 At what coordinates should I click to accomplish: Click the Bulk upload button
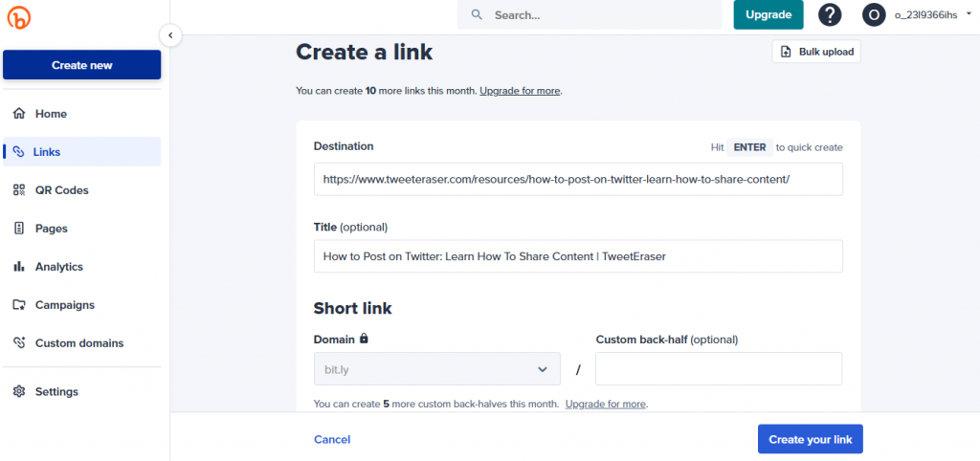click(816, 52)
